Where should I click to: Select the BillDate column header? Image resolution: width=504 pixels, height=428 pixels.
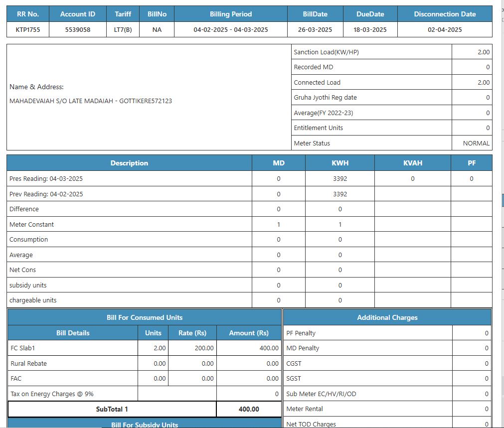315,14
